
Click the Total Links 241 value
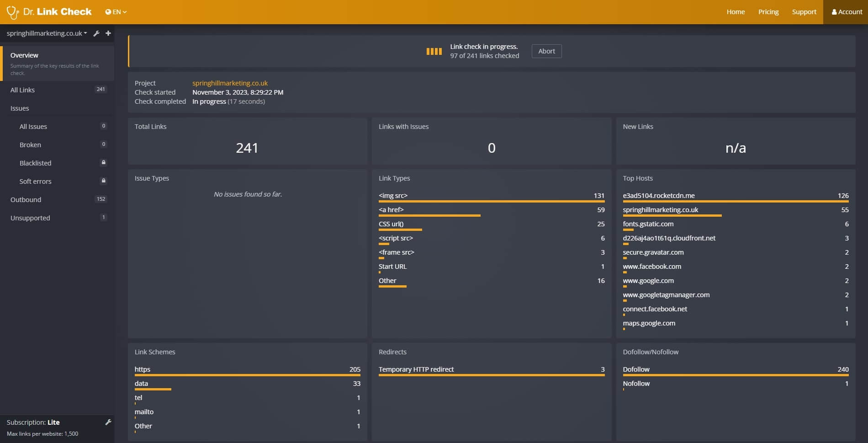tap(247, 148)
